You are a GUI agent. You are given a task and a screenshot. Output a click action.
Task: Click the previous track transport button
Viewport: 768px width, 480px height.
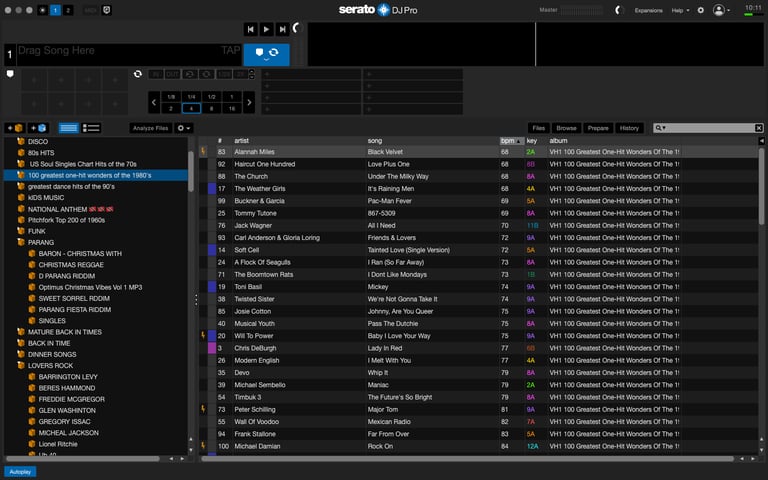click(x=250, y=29)
